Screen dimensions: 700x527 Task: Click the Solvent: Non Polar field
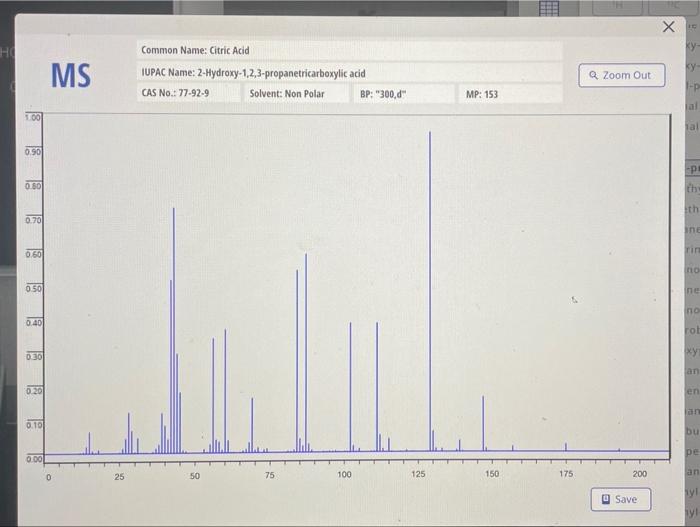coord(296,93)
